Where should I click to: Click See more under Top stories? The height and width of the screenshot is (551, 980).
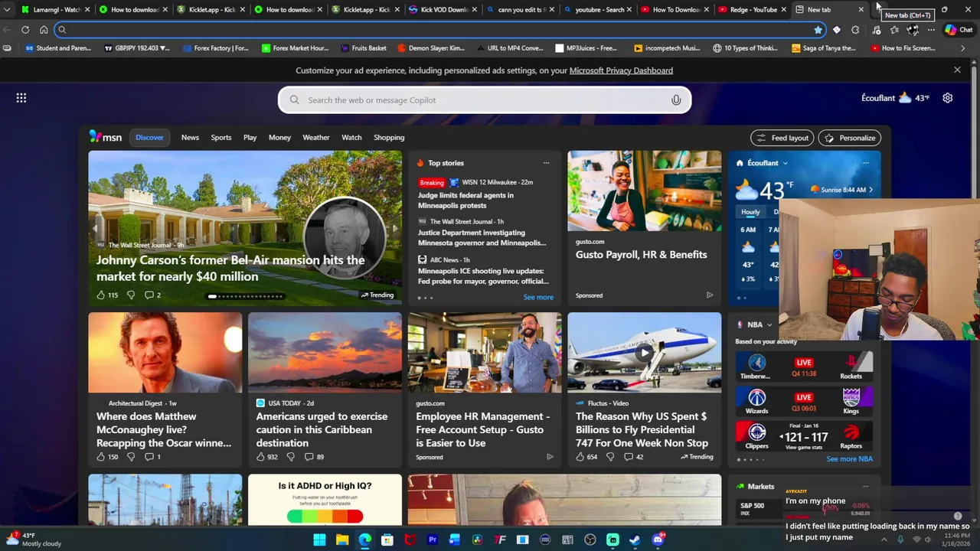(x=538, y=297)
